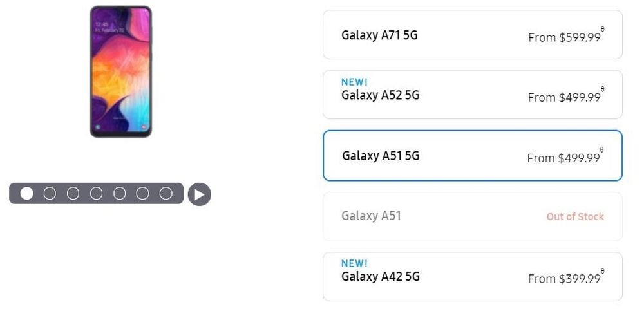Screen dimensions: 644x309
Task: Open the footnote symbol beside $599.99
Action: [603, 29]
